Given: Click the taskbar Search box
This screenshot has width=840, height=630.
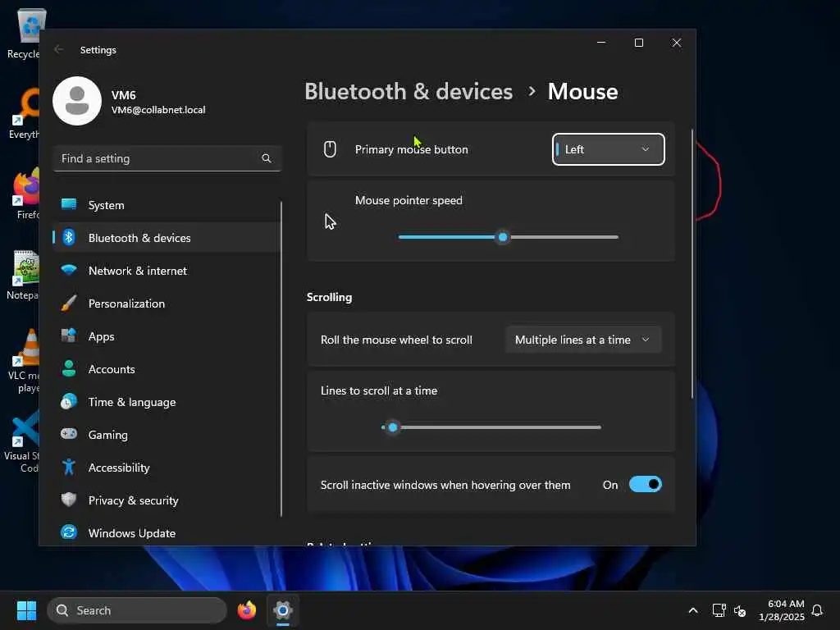Looking at the screenshot, I should (x=137, y=610).
